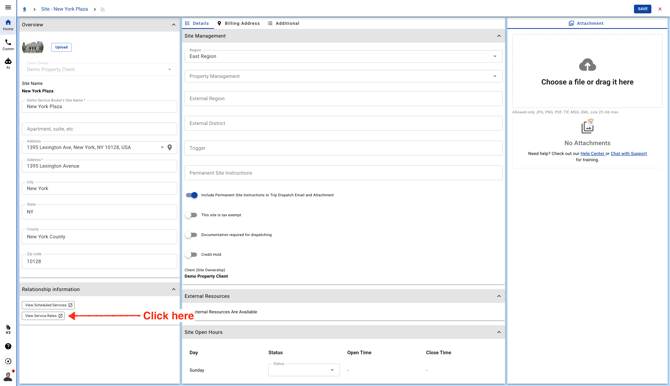Click the Trigger field

click(343, 148)
